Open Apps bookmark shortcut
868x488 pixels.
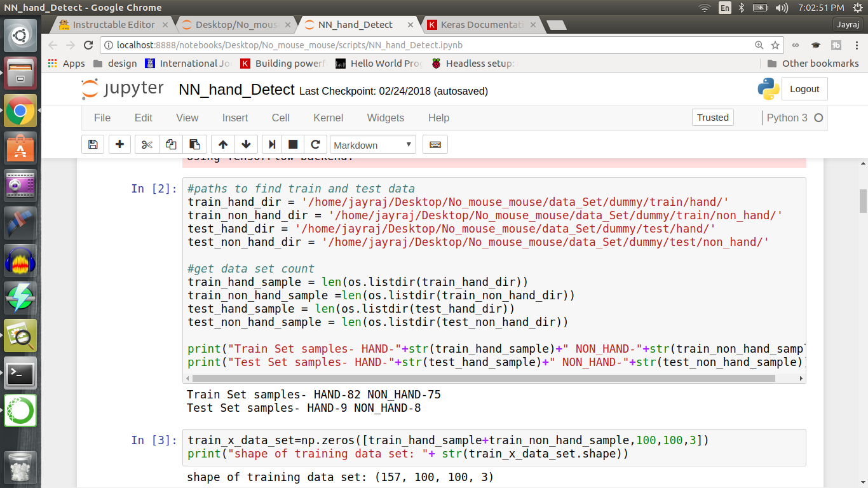click(67, 64)
